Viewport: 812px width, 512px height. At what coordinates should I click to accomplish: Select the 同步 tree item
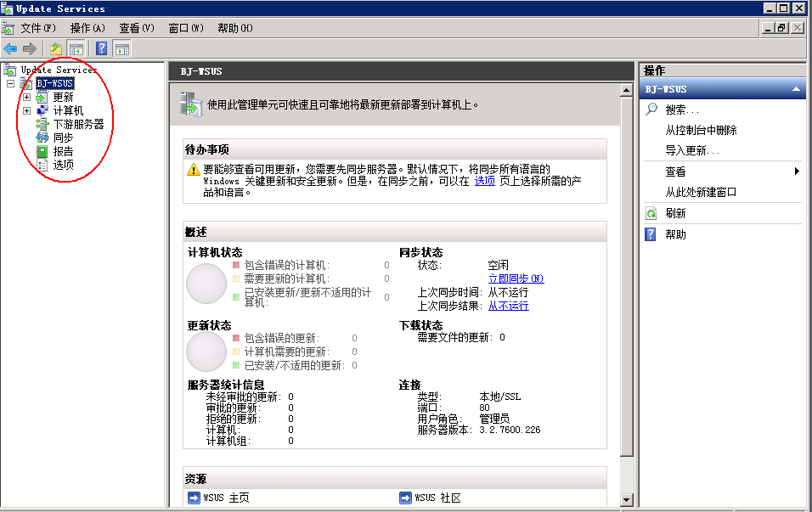point(63,138)
